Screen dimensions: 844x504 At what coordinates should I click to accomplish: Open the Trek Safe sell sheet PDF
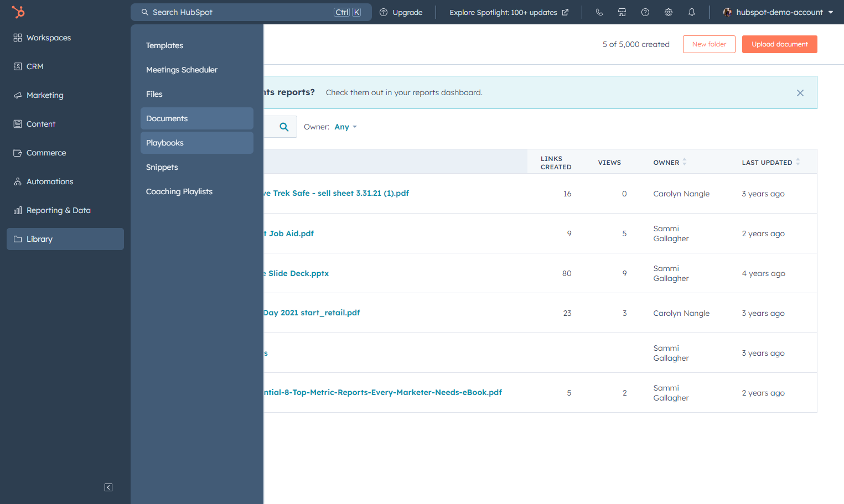click(336, 193)
